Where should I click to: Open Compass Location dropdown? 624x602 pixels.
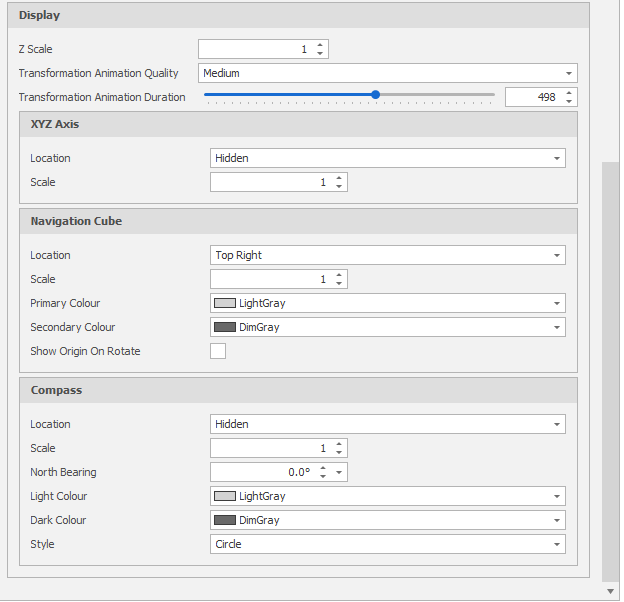pos(555,424)
